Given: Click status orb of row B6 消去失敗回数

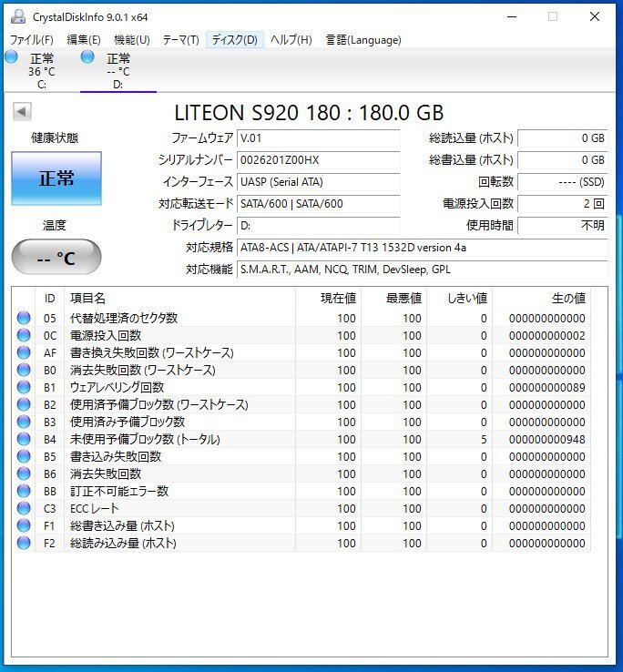Looking at the screenshot, I should click(24, 473).
